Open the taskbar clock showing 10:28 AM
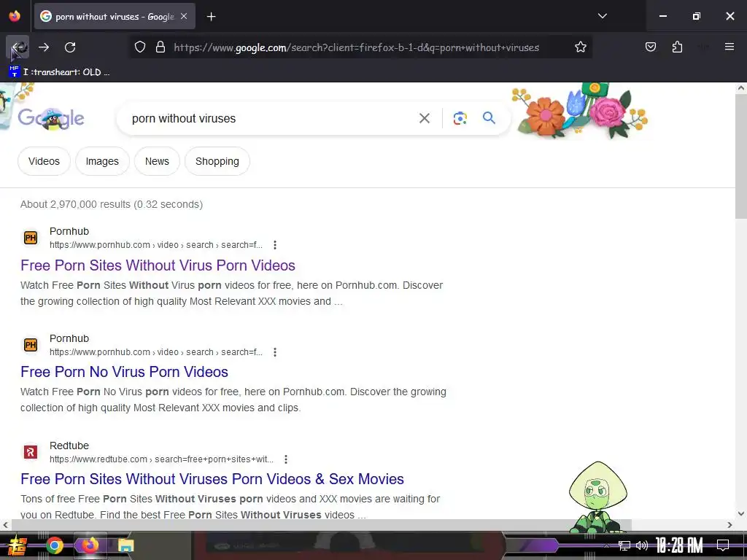Image resolution: width=747 pixels, height=560 pixels. [x=679, y=545]
